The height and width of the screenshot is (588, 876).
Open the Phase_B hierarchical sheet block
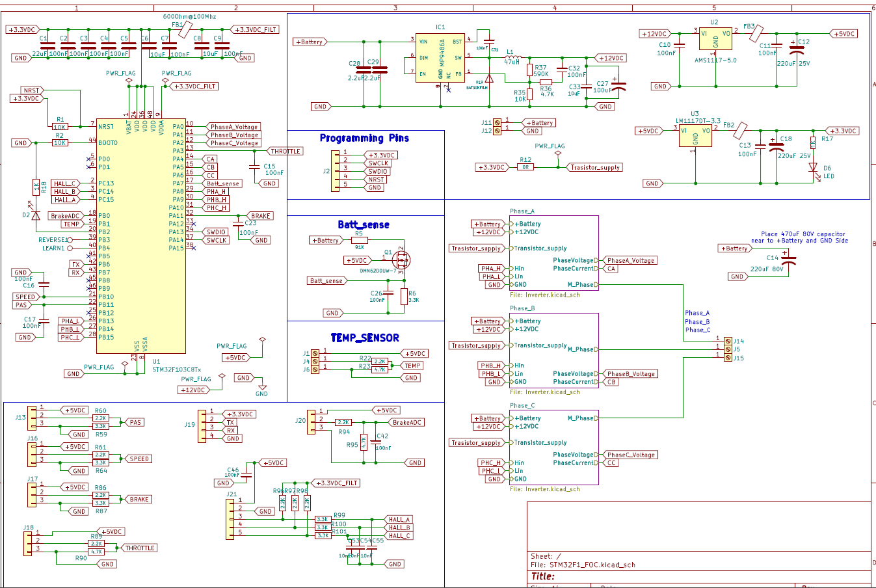pyautogui.click(x=553, y=350)
